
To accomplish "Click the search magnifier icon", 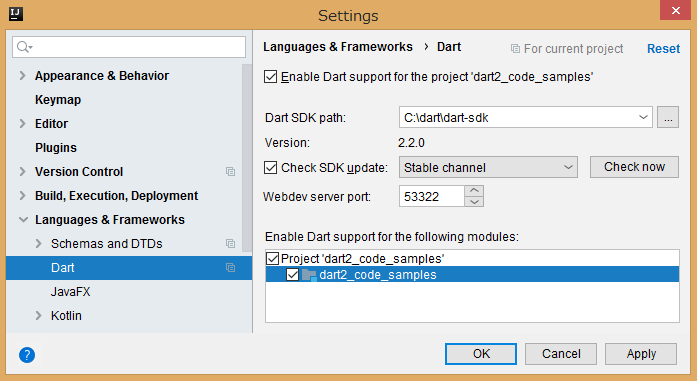I will pos(23,47).
